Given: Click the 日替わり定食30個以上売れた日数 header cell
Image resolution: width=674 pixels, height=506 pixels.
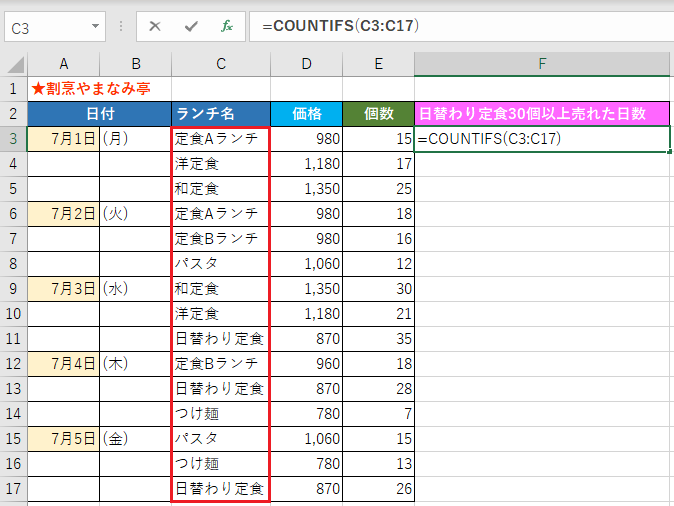Looking at the screenshot, I should 542,114.
